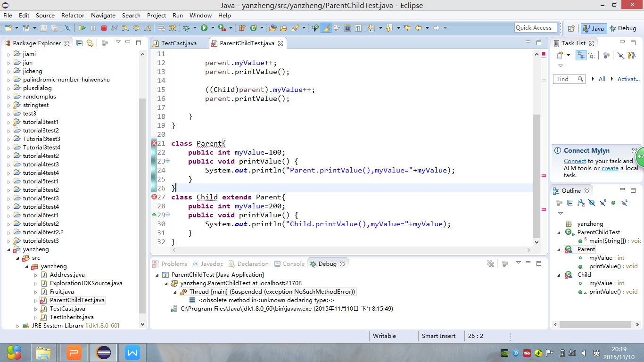644x362 pixels.
Task: Click the New Java Class icon
Action: click(253, 28)
